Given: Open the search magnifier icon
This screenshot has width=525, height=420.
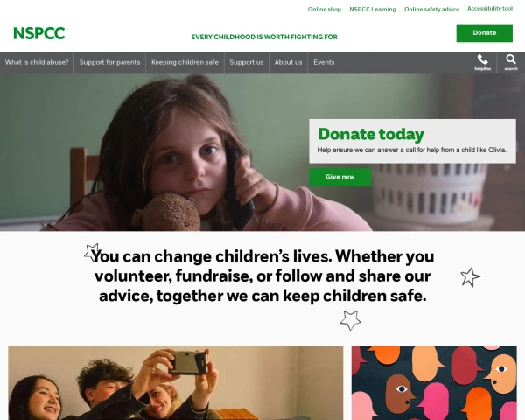Looking at the screenshot, I should tap(511, 63).
